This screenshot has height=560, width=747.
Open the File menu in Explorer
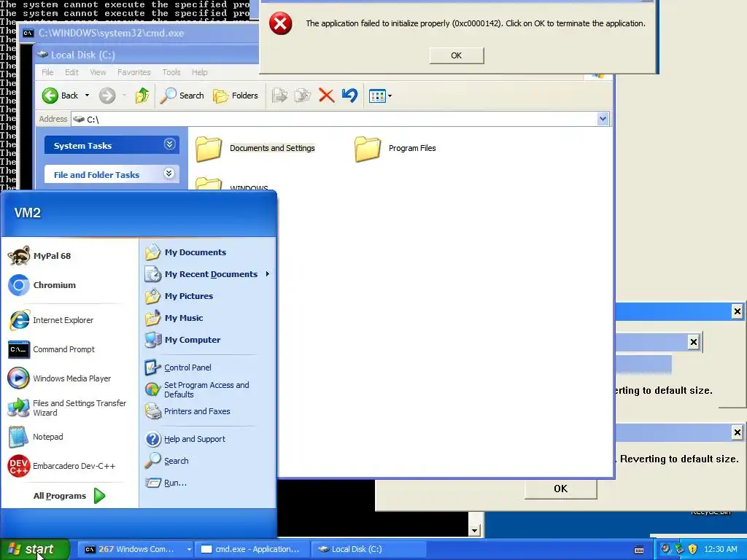[47, 72]
